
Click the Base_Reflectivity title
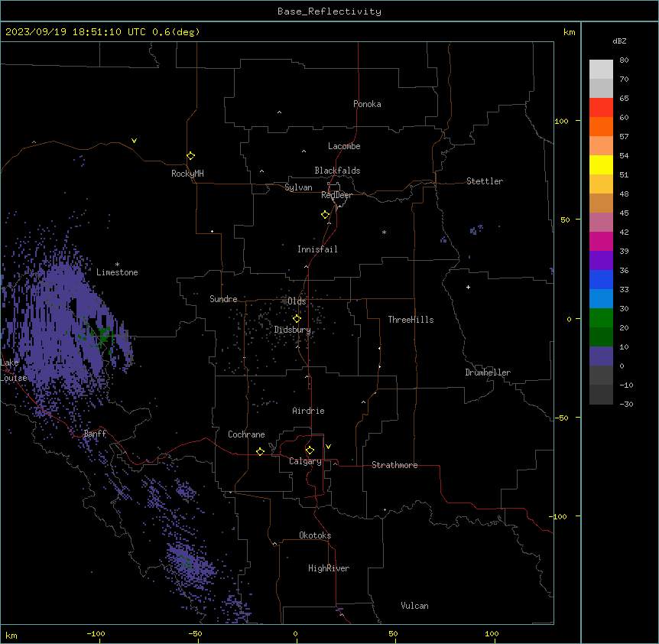click(329, 11)
